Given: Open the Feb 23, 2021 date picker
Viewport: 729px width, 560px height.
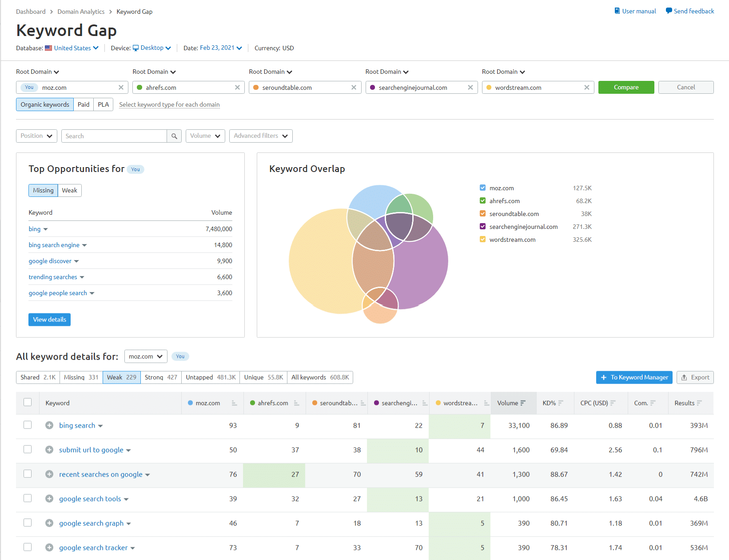Looking at the screenshot, I should pyautogui.click(x=221, y=48).
